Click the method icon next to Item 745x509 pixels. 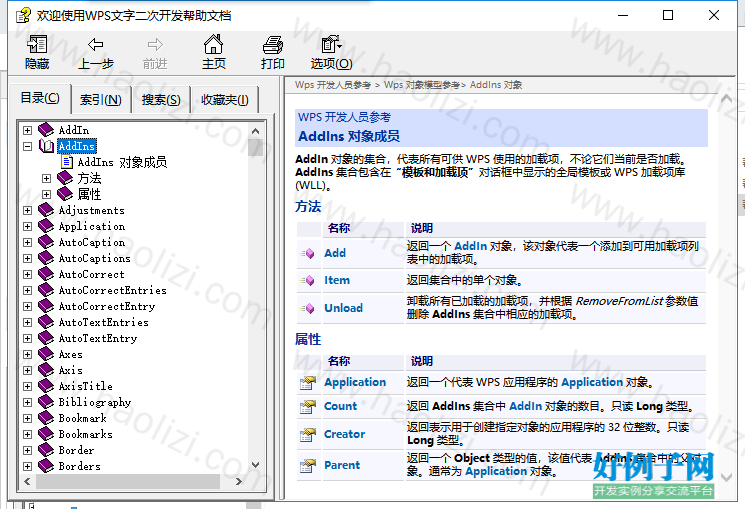[x=307, y=280]
